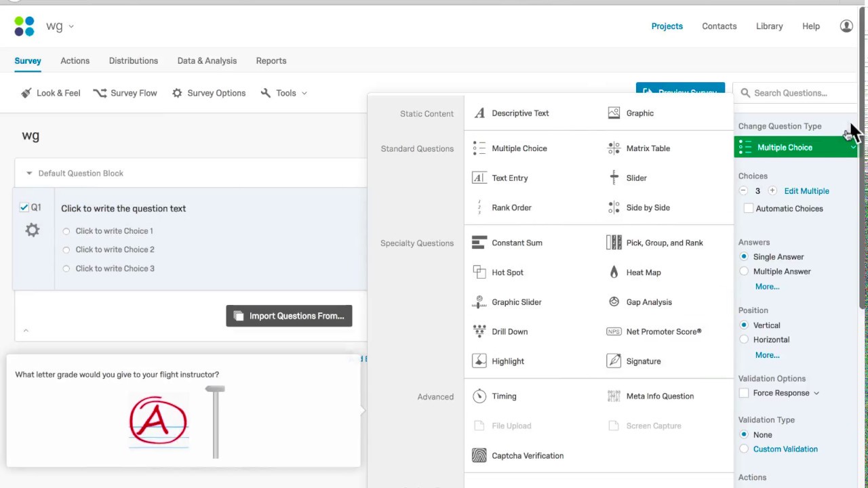The height and width of the screenshot is (488, 868).
Task: Open Help in the top navigation
Action: [x=811, y=26]
